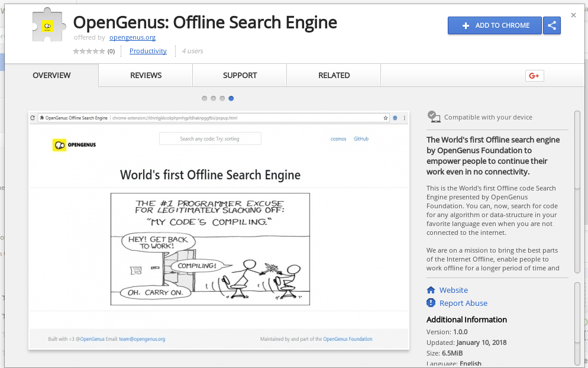The image size is (588, 368).
Task: Click the 'Size: 6.5MiB' text
Action: click(444, 353)
